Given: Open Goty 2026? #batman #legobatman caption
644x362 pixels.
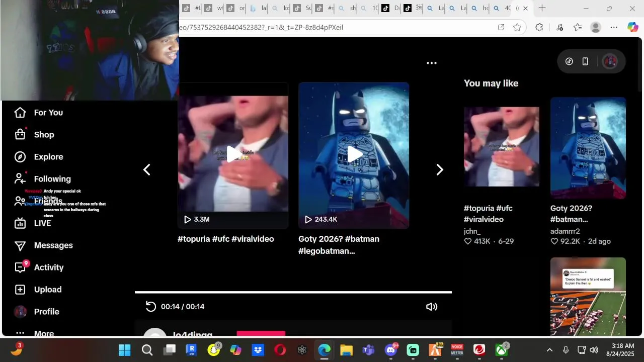Looking at the screenshot, I should (339, 245).
